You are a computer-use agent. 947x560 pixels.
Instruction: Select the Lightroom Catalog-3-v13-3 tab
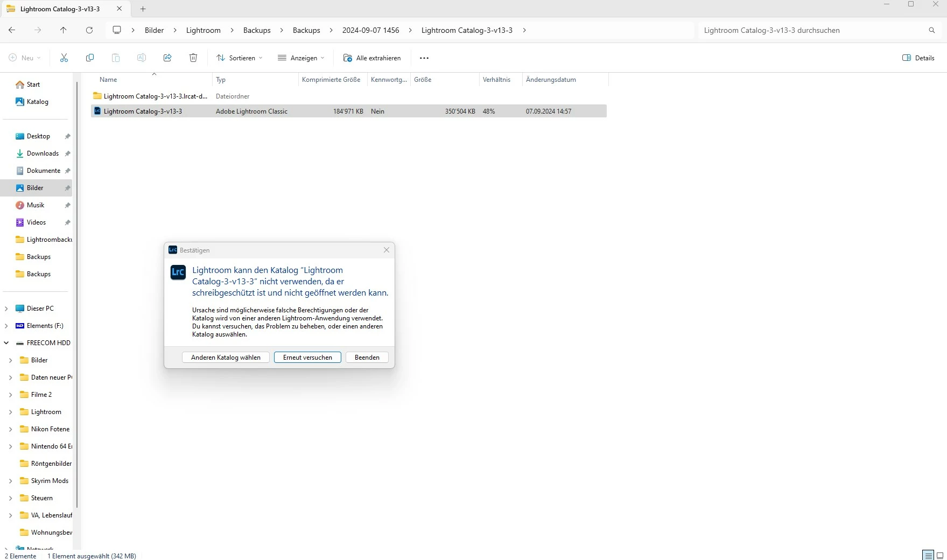point(60,9)
